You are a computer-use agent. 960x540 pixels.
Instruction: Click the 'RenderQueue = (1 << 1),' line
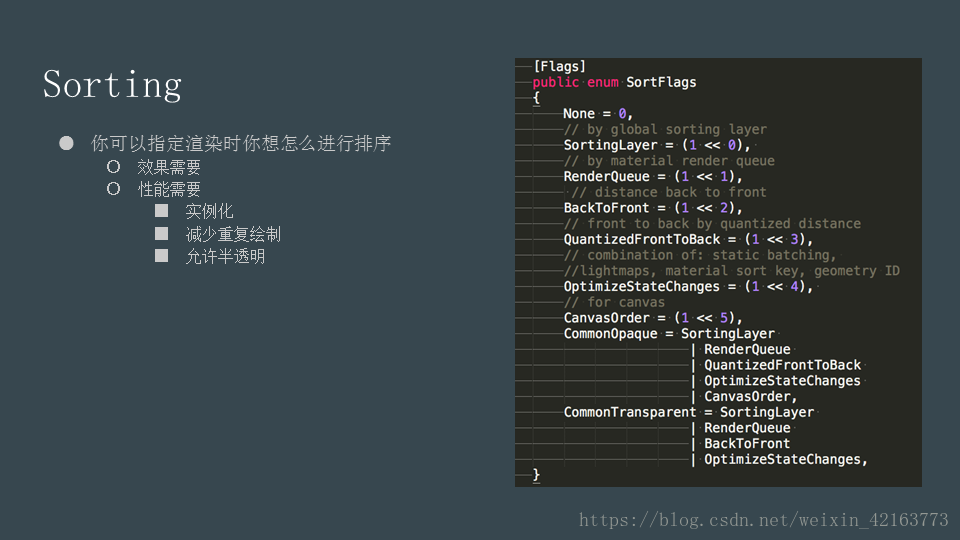pyautogui.click(x=653, y=176)
